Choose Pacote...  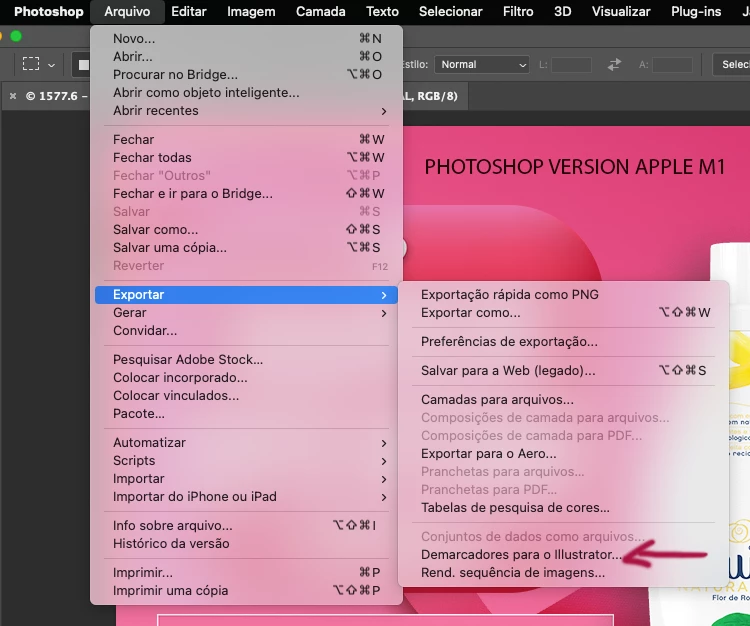pos(246,414)
